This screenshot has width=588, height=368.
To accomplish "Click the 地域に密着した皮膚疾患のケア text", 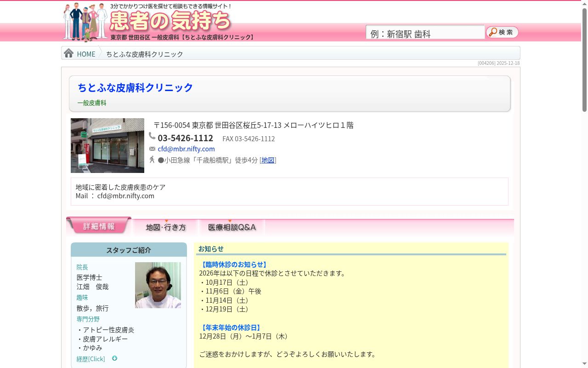I will coord(121,187).
